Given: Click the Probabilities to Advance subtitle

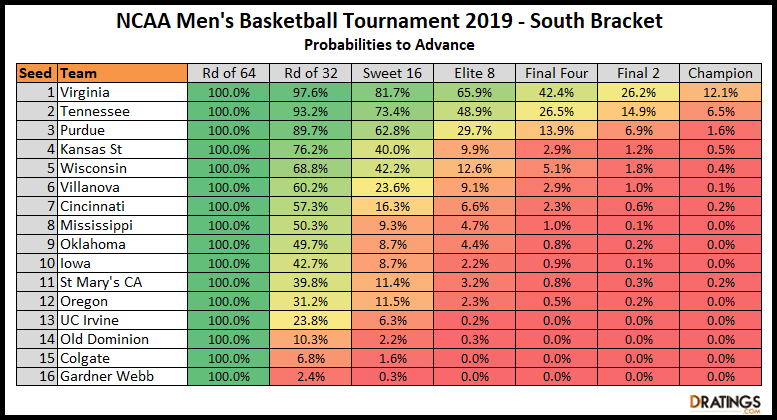Looking at the screenshot, I should 388,45.
